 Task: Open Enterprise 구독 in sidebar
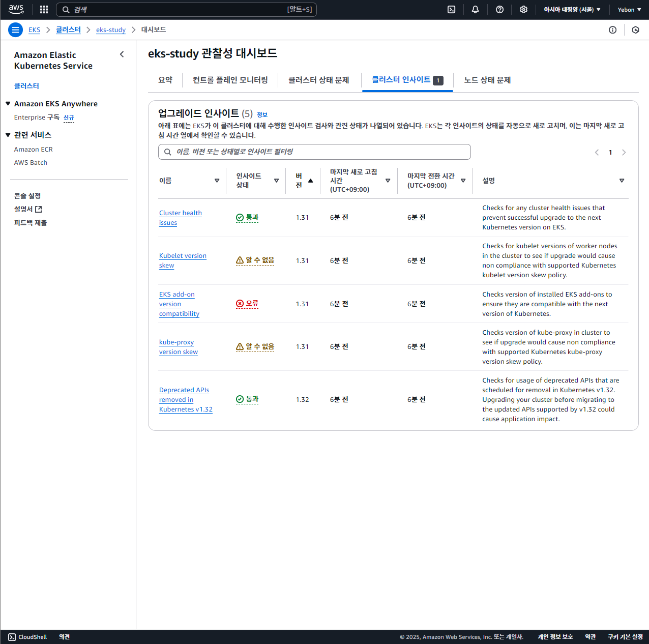click(x=37, y=118)
